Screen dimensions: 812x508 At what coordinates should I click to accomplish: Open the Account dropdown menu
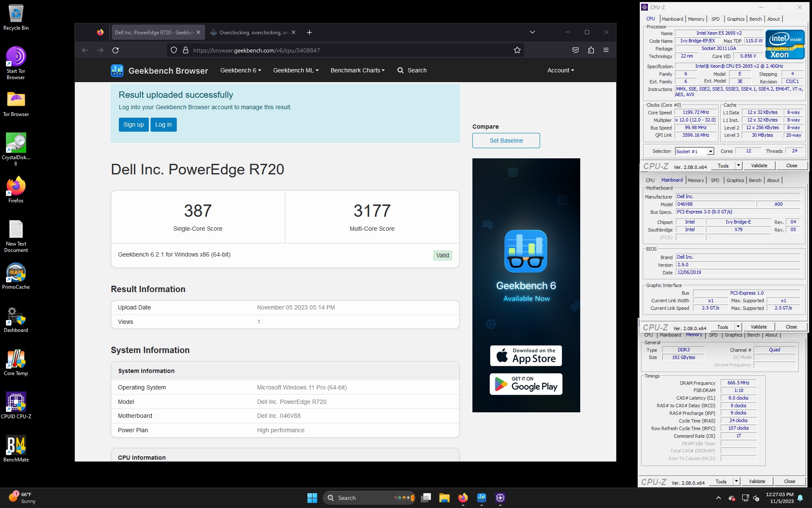click(x=560, y=70)
